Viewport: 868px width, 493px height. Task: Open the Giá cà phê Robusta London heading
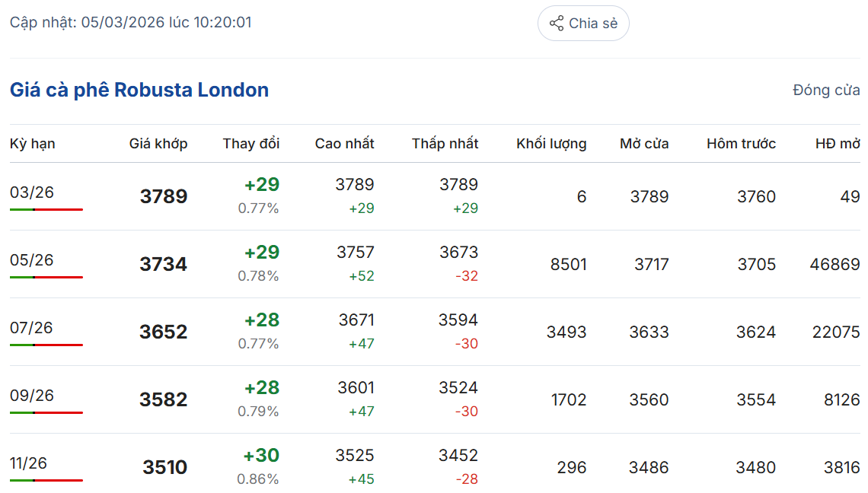pos(139,90)
